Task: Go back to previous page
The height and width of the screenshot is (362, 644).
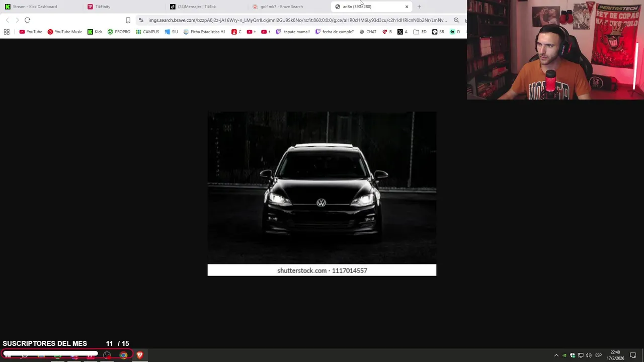Action: 7,20
